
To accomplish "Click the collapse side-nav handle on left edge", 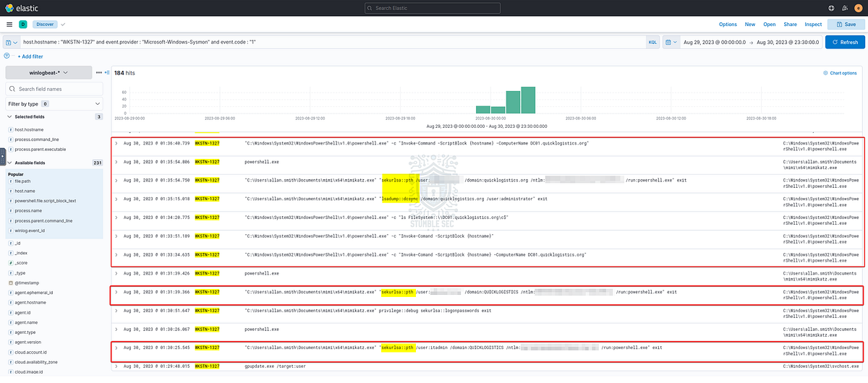I will pyautogui.click(x=2, y=155).
